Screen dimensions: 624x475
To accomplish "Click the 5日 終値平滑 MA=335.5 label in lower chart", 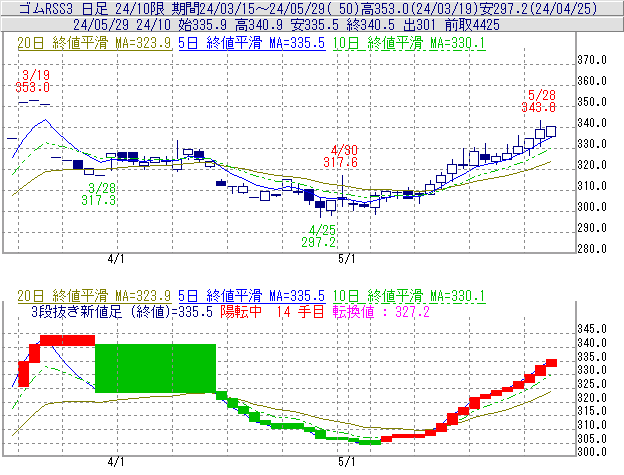I will click(x=252, y=296).
